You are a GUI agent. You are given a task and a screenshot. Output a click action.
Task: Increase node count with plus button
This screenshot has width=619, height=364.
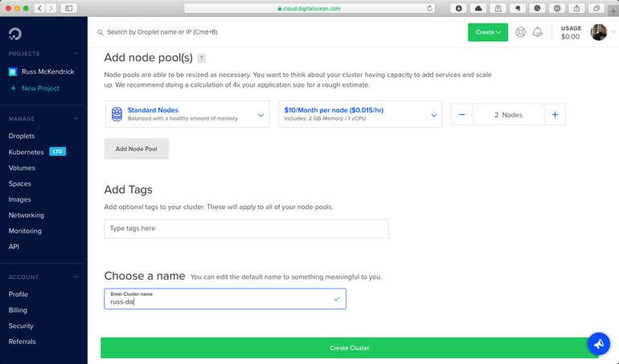(555, 115)
